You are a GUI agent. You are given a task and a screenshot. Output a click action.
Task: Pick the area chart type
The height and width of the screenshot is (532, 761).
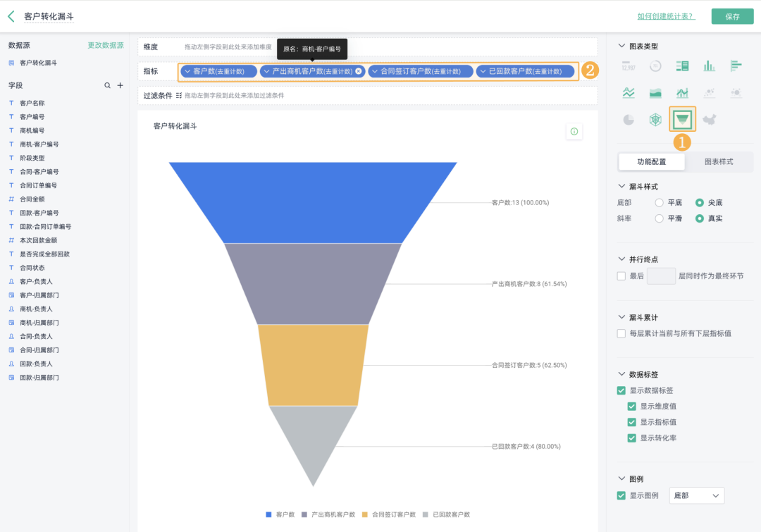(655, 93)
